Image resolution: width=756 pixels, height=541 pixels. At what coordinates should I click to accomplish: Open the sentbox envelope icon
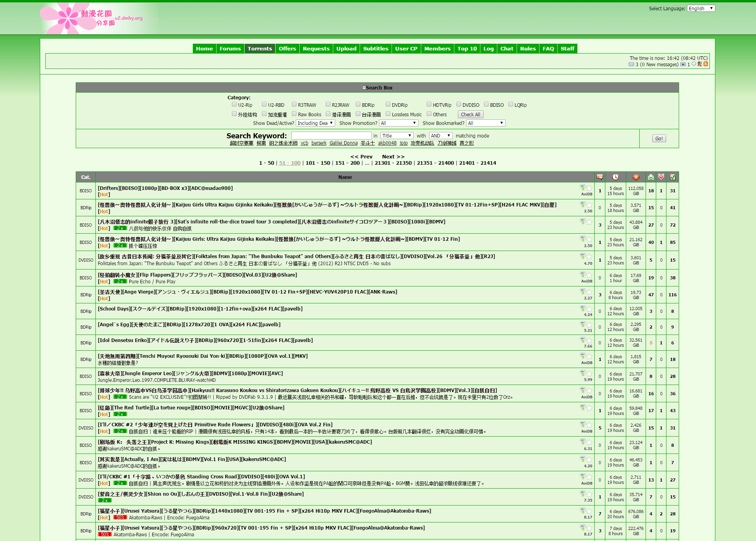[683, 64]
